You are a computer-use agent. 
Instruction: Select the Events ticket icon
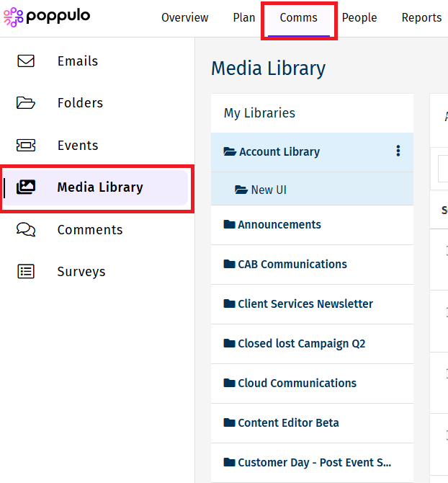26,145
